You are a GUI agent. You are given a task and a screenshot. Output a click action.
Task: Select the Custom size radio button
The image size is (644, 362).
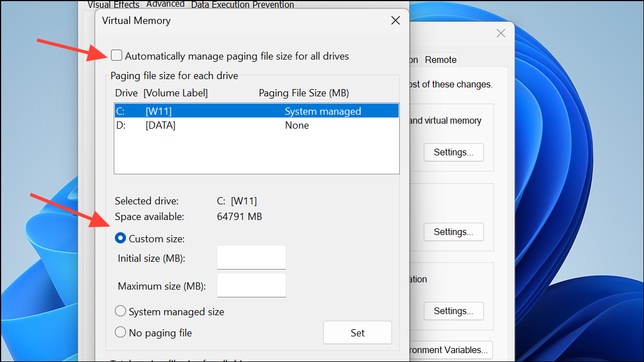point(120,238)
